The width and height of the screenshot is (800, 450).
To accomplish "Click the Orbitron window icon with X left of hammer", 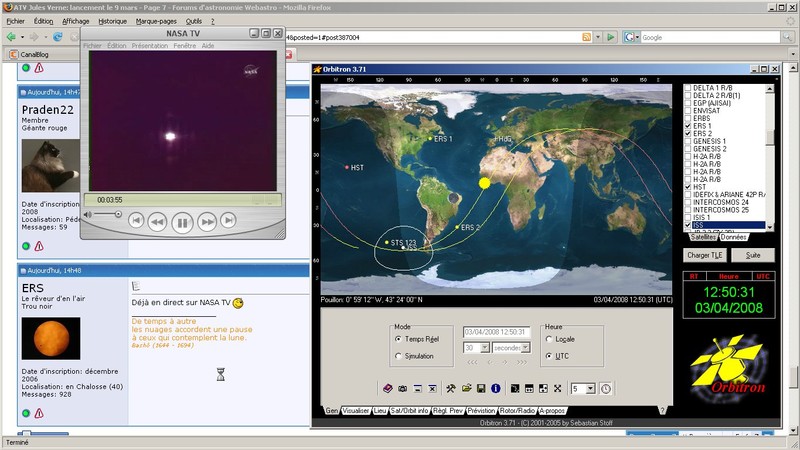I will (432, 388).
